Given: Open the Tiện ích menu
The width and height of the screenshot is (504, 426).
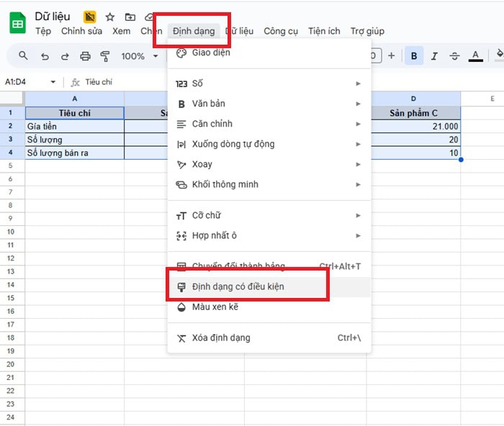Looking at the screenshot, I should [324, 31].
